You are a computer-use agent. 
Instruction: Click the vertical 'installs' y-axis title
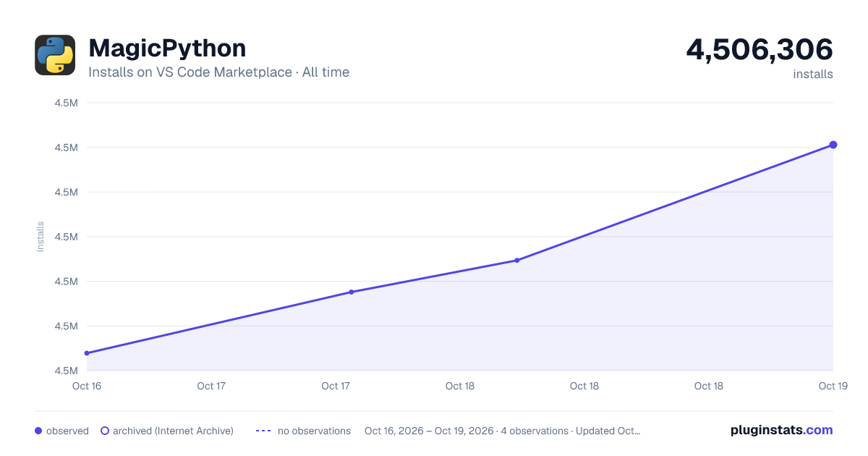41,237
